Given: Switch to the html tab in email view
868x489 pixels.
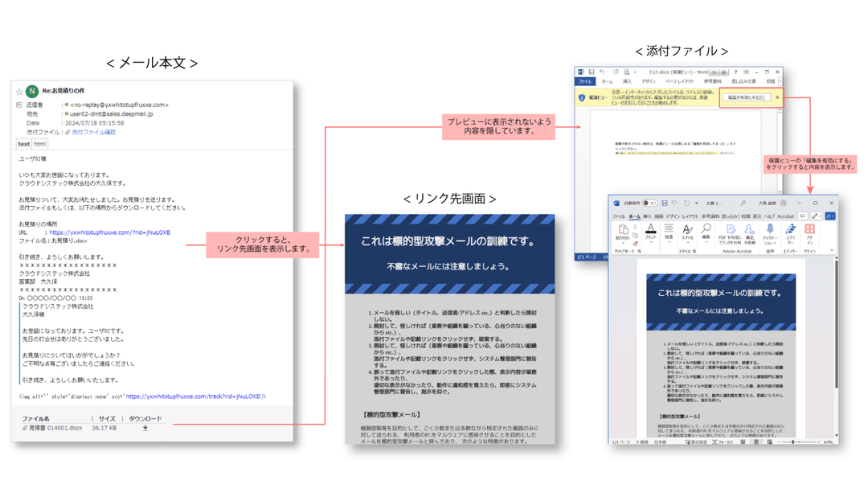Looking at the screenshot, I should 39,143.
